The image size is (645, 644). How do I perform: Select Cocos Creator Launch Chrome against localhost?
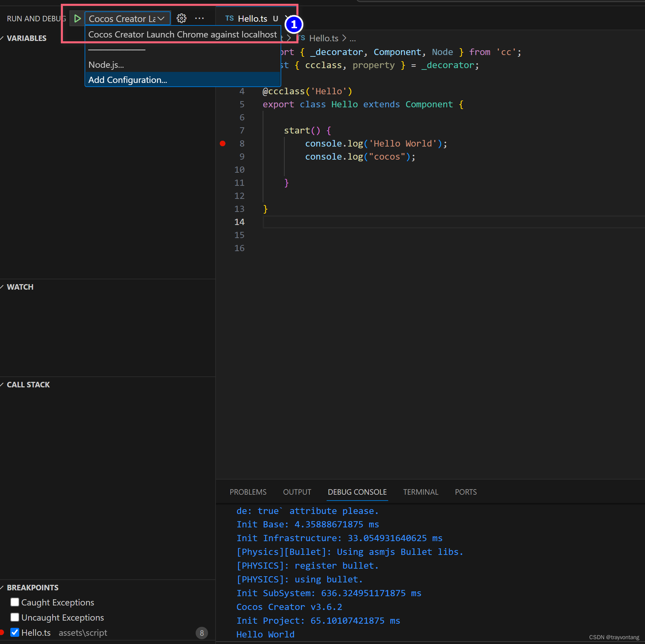[x=183, y=35]
